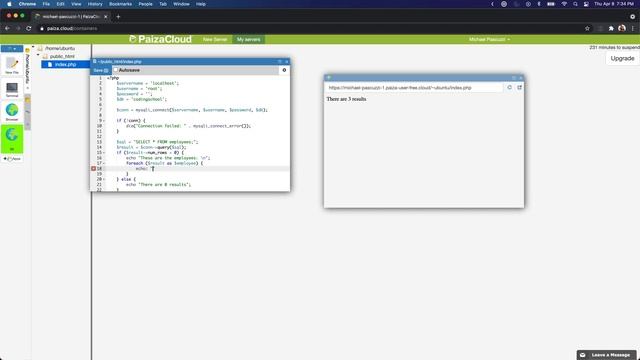Click the Apple menu icon
Image resolution: width=640 pixels, height=360 pixels.
click(9, 4)
